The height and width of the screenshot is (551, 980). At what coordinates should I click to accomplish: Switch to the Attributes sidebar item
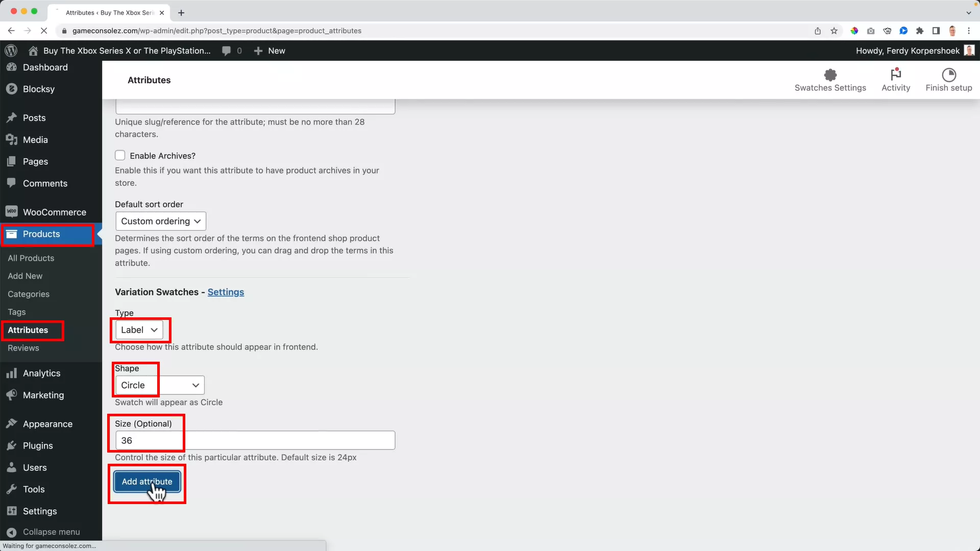(x=27, y=330)
